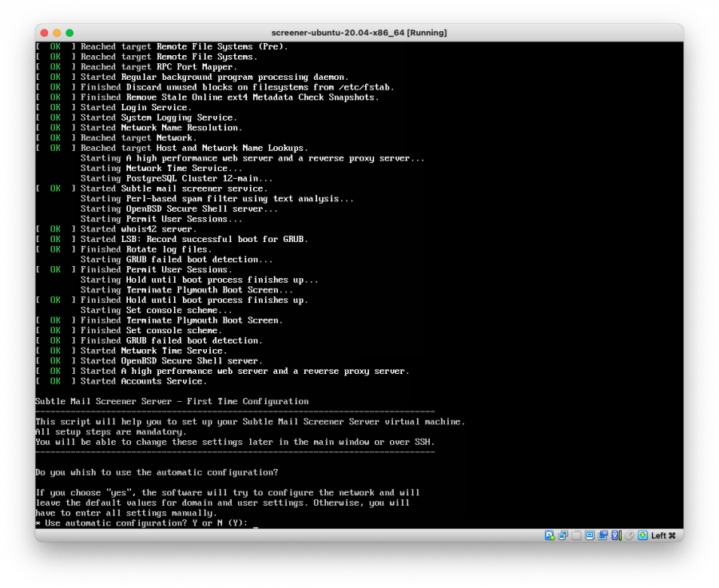Open the network adapter status icon
The image size is (719, 588).
[x=562, y=535]
